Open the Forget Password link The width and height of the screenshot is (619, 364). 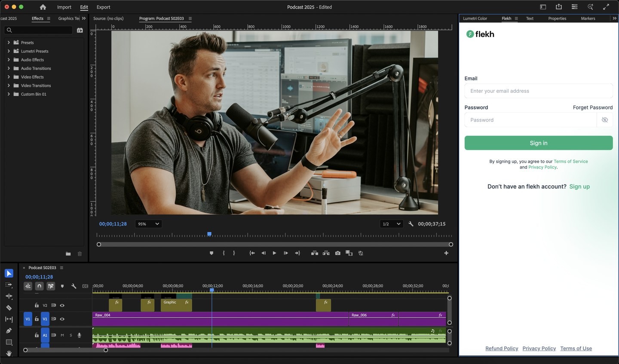pyautogui.click(x=593, y=107)
